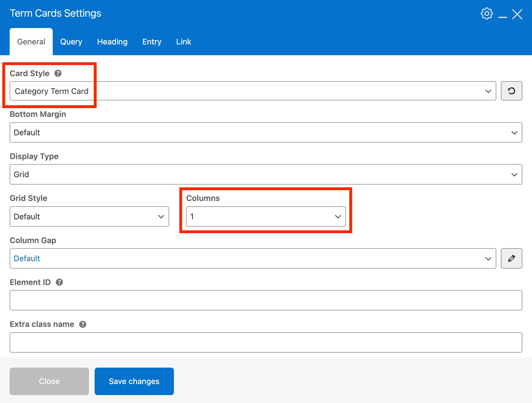
Task: Open the Entry tab
Action: point(152,42)
